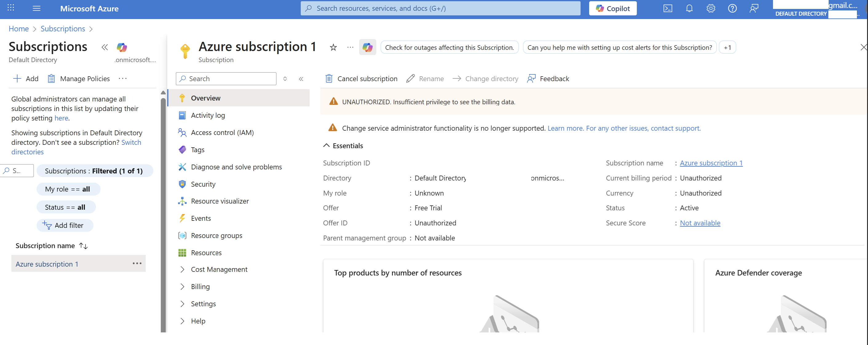Close the subscription blade
This screenshot has width=868, height=345.
point(863,47)
